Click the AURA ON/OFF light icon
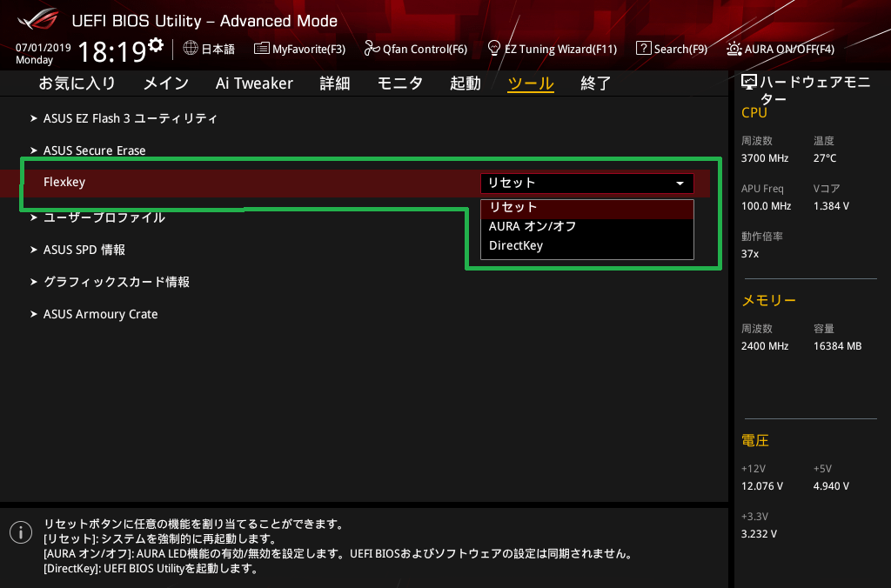Screen dimensions: 891x588 [734, 49]
